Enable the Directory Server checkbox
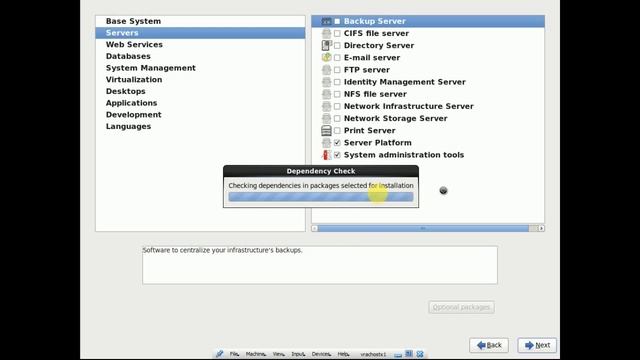 (x=337, y=46)
